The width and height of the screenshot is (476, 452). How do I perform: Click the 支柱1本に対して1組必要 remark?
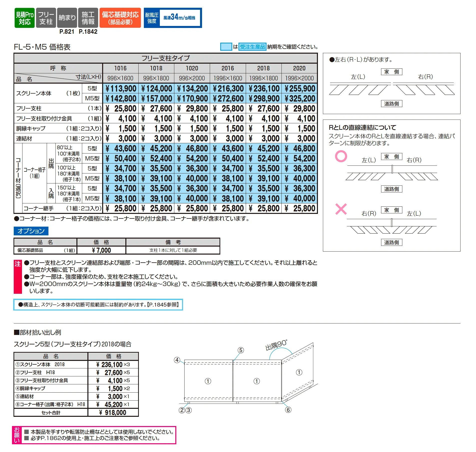(x=173, y=250)
